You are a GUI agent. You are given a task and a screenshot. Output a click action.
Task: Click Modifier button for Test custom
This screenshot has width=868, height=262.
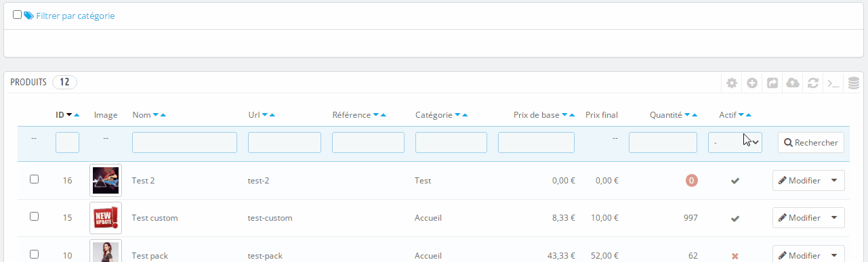pos(800,218)
